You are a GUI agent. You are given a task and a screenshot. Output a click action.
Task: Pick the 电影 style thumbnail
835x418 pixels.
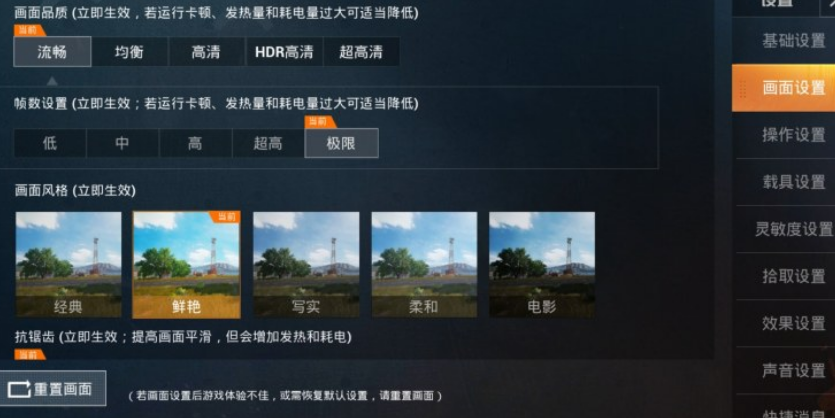click(542, 265)
